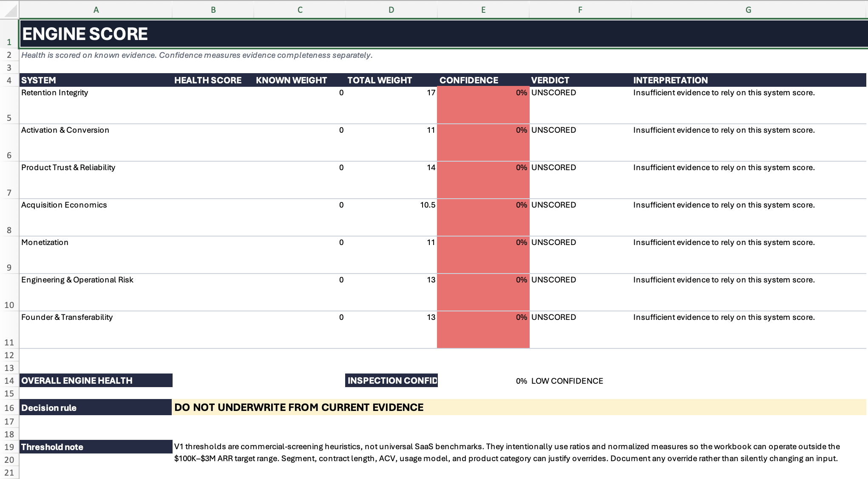Click the Decision rule label

pos(96,408)
